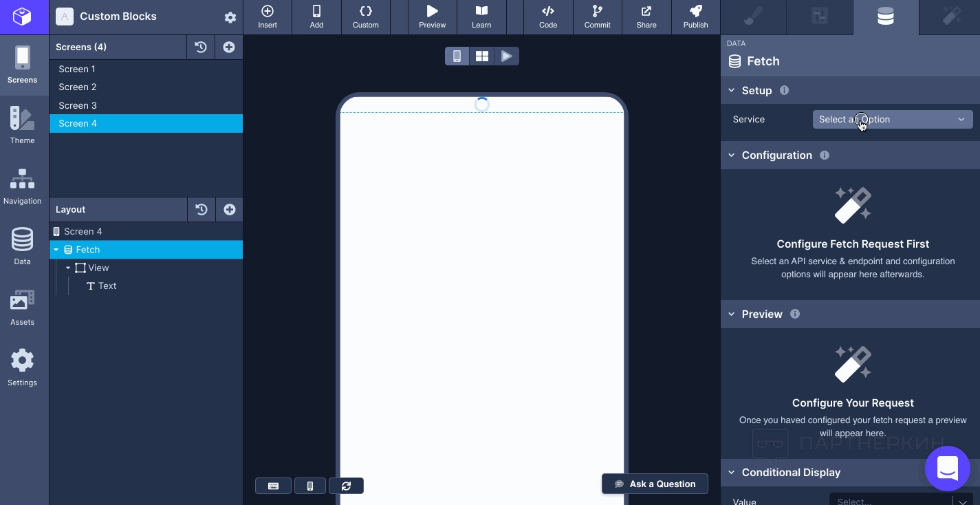This screenshot has height=505, width=980.
Task: Click the Commit branch icon
Action: pyautogui.click(x=597, y=17)
